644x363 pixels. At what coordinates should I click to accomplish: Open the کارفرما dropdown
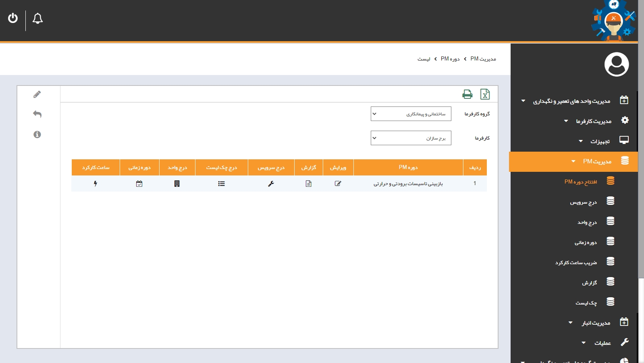click(x=411, y=138)
